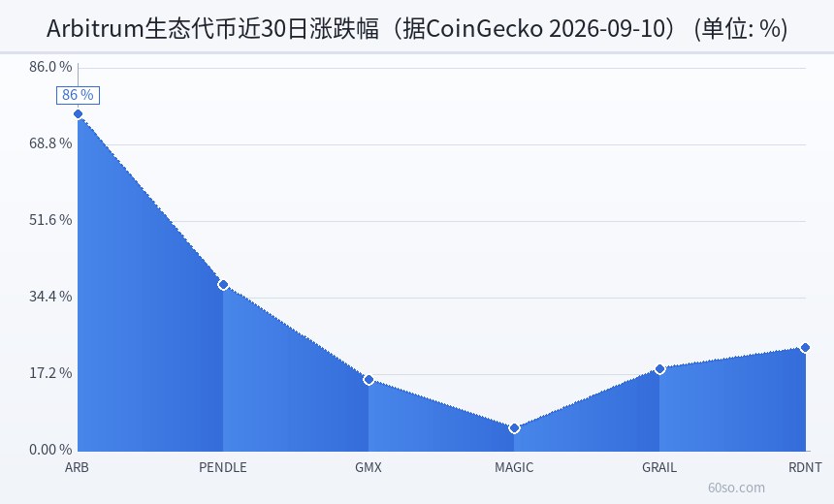Click the 86 % value label box

78,95
